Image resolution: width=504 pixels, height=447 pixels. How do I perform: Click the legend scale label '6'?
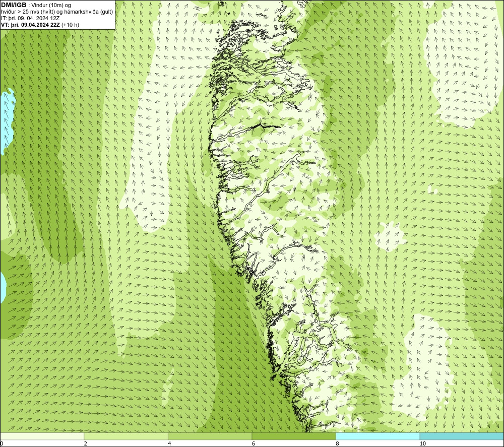click(x=254, y=443)
